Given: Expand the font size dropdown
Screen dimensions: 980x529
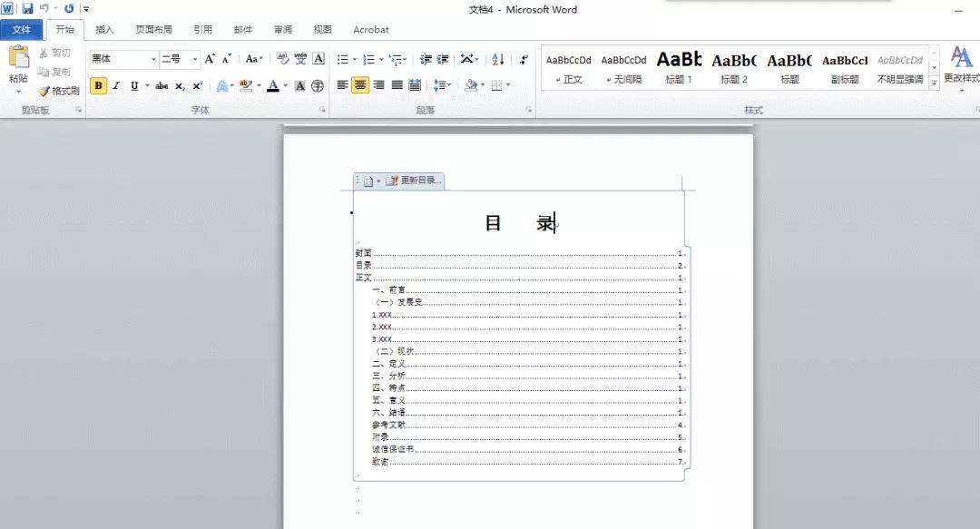Looking at the screenshot, I should tap(194, 59).
